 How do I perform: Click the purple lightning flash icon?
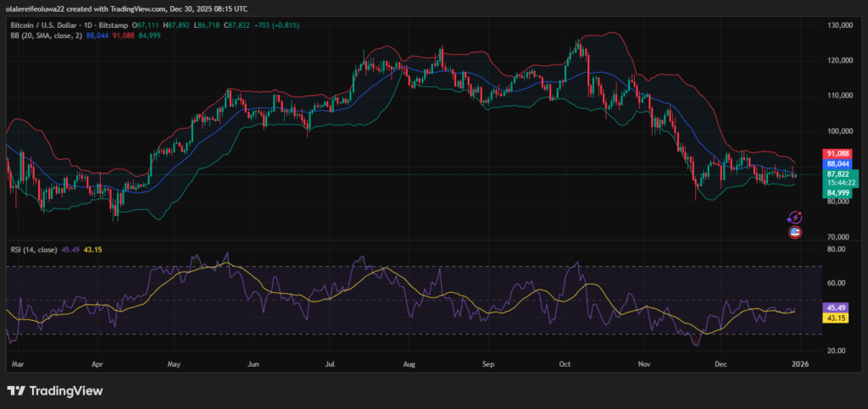point(795,218)
